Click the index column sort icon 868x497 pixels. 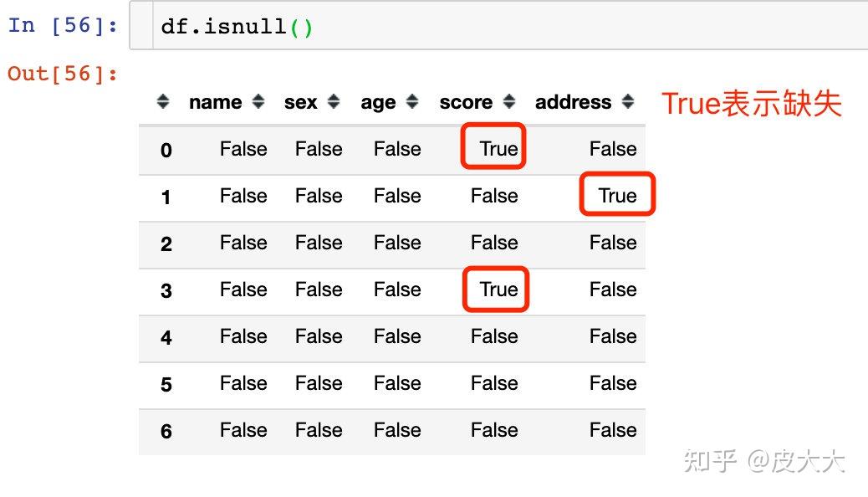(163, 101)
